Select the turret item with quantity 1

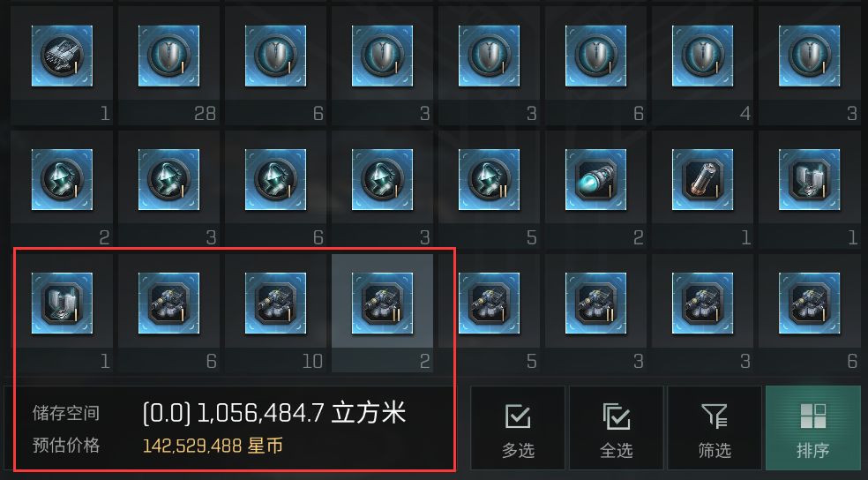click(x=62, y=65)
